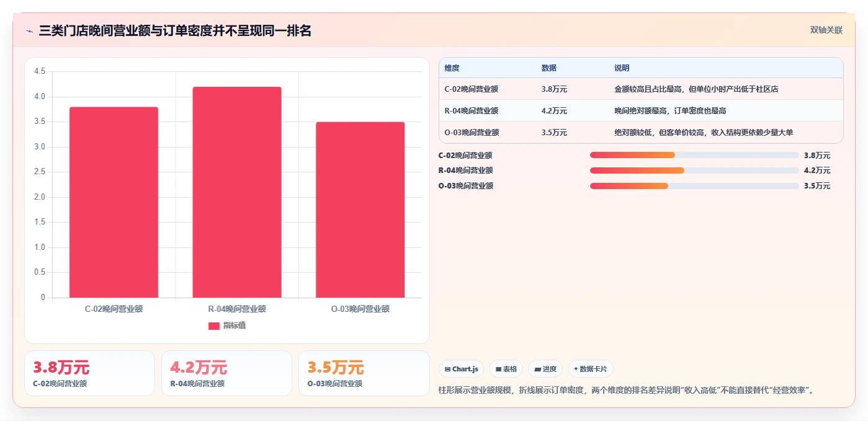This screenshot has width=868, height=421.
Task: Click the 进度 tag button
Action: point(545,369)
